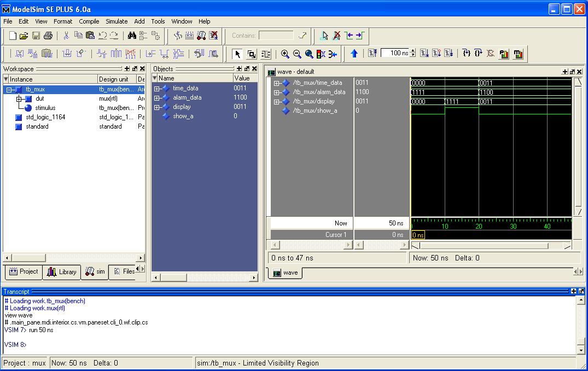Click the Open folder toolbar icon
The height and width of the screenshot is (371, 588).
click(x=24, y=36)
